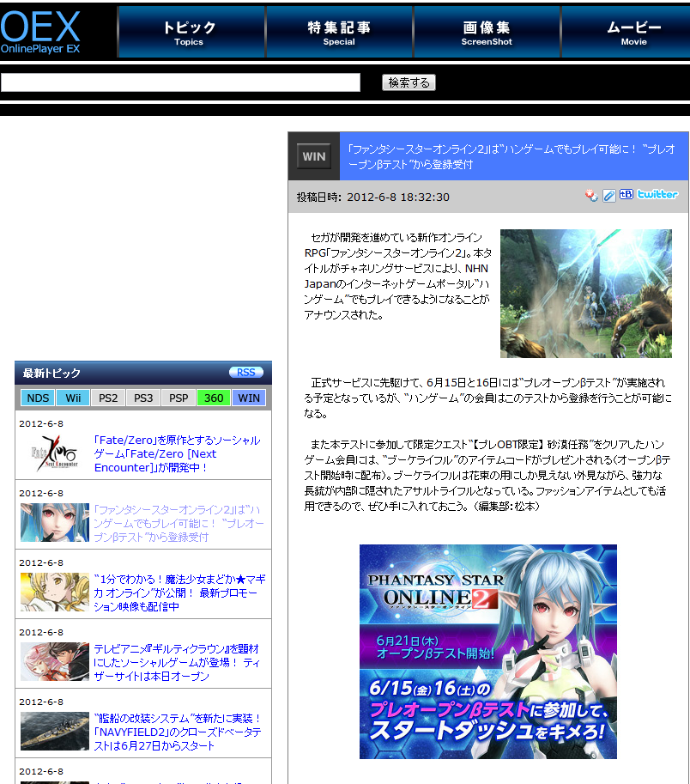Open the NAVYFIELD2 closed beta topic link
Screen dimensions: 690x784
pos(178,732)
